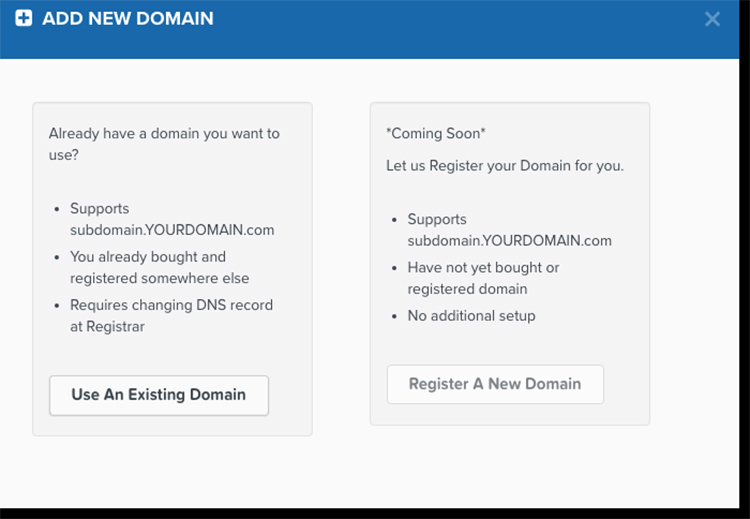Screen dimensions: 750x519
Task: Click the Register A New Domain button
Action: (495, 384)
